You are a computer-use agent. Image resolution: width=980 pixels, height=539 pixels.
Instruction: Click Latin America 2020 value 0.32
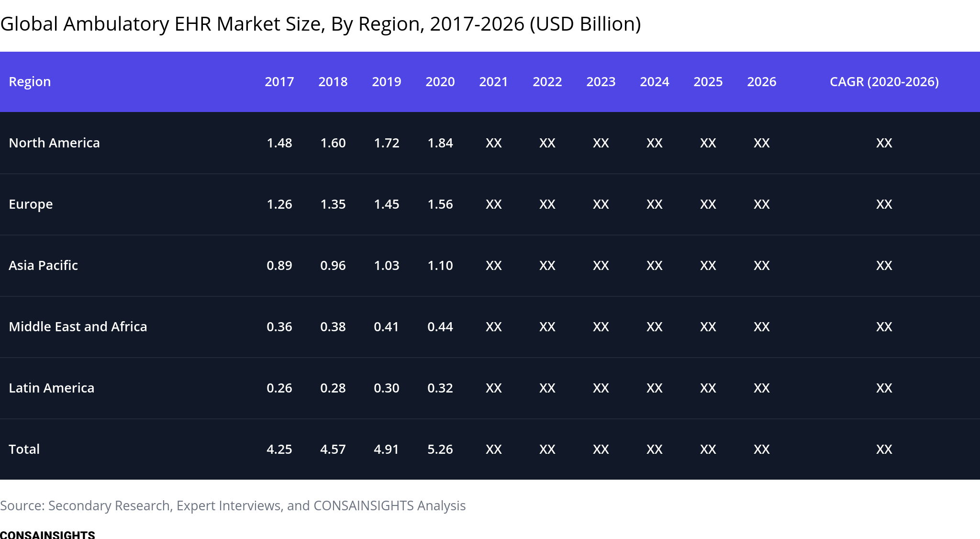coord(440,388)
